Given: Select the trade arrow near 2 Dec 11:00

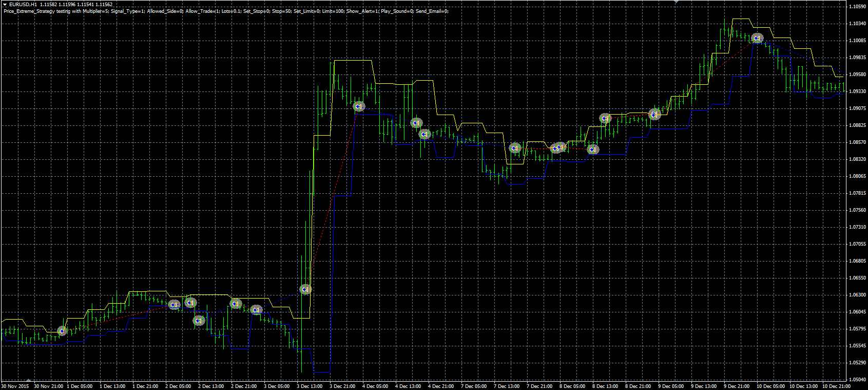Looking at the screenshot, I should pos(190,303).
